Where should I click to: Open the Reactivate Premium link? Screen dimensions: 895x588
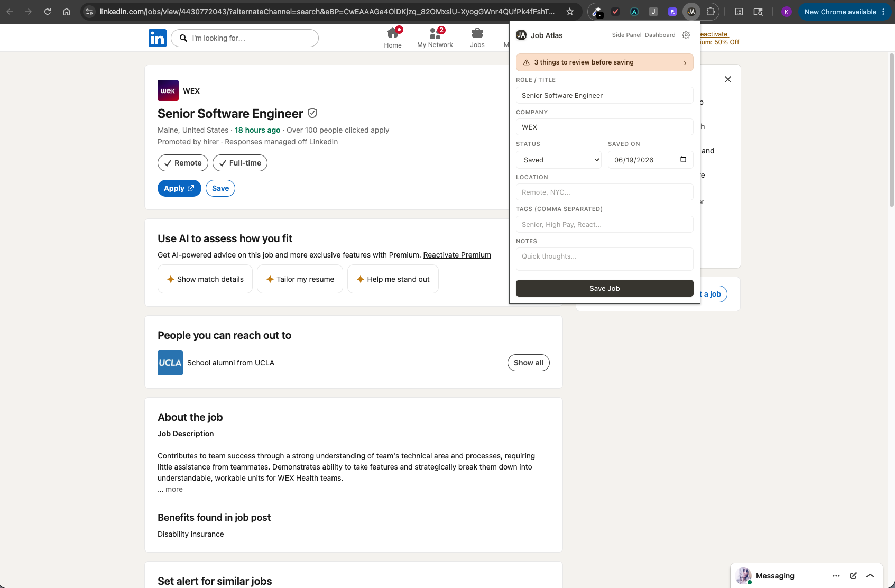(457, 255)
